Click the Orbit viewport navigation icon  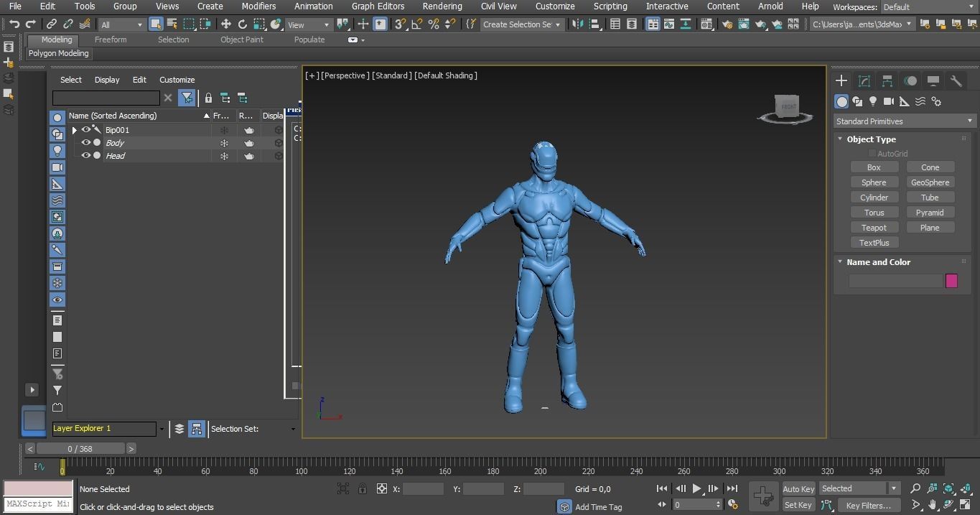point(948,506)
